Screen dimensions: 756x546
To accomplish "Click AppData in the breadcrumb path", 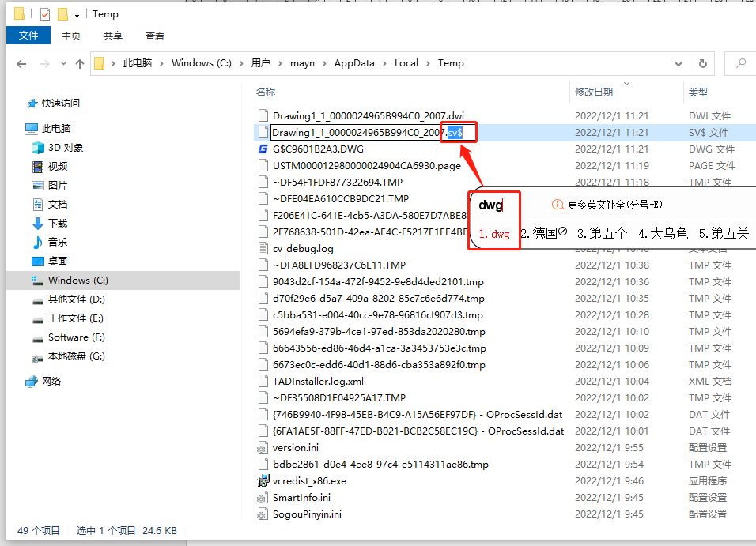I will [x=353, y=63].
